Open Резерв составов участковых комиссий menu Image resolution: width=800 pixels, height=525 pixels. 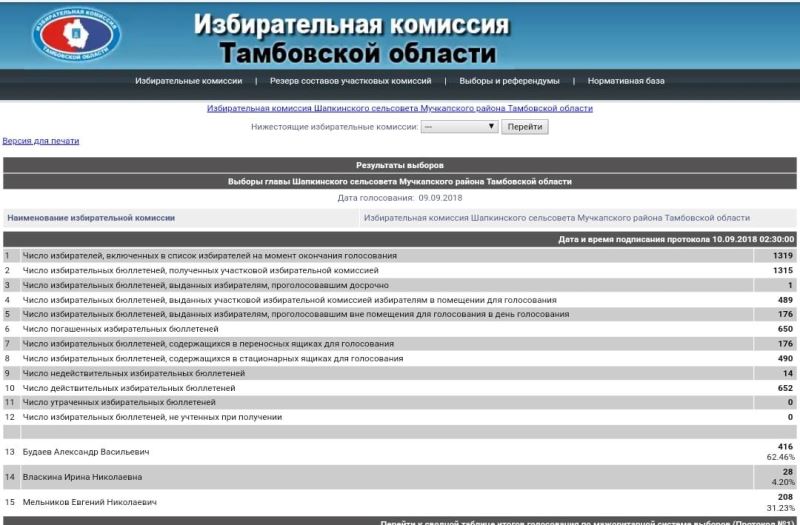pyautogui.click(x=351, y=81)
